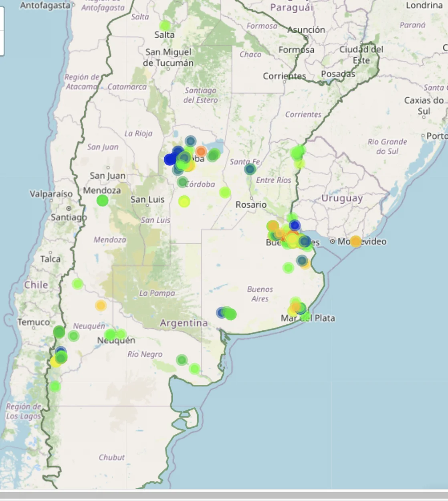
Task: Select the 'Posadas' city label
Action: point(338,74)
